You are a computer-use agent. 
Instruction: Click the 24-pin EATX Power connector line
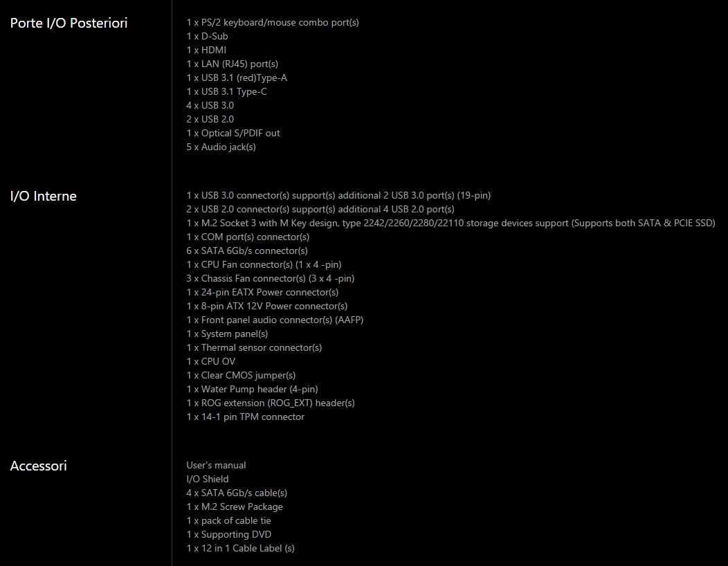(x=262, y=292)
